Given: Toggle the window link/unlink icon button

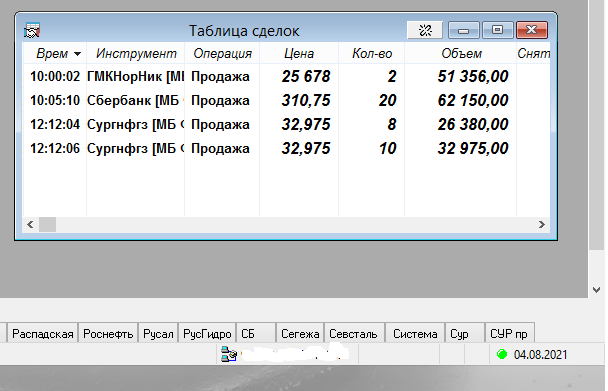Looking at the screenshot, I should [425, 30].
